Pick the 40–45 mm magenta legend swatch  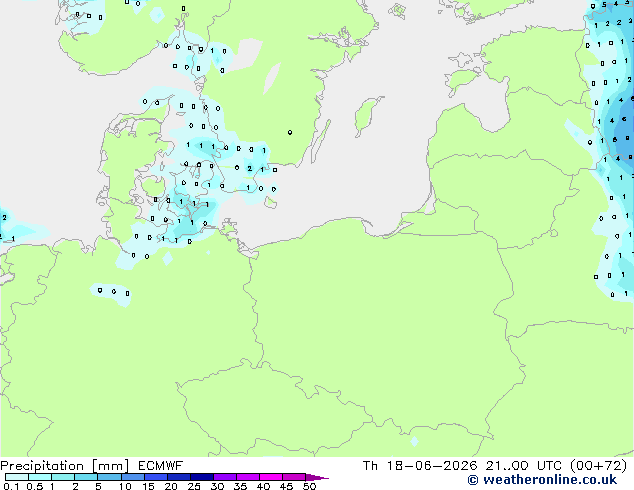click(x=271, y=477)
